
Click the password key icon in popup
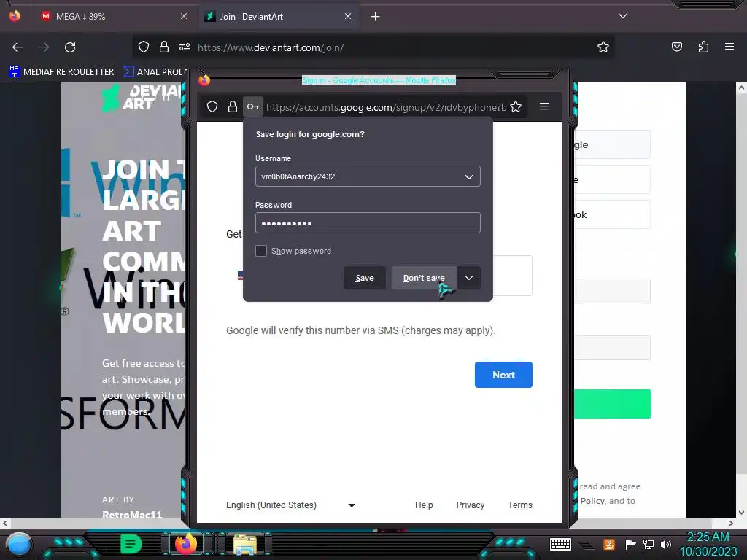pos(253,106)
